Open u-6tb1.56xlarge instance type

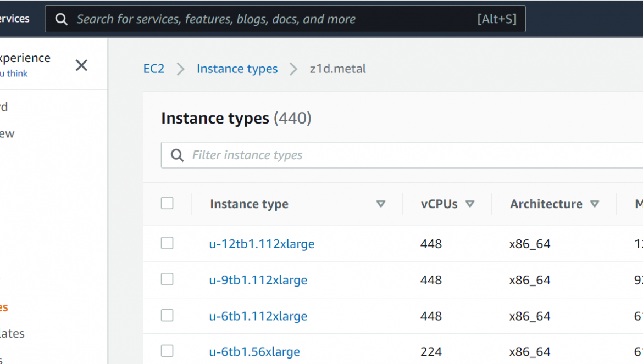254,351
